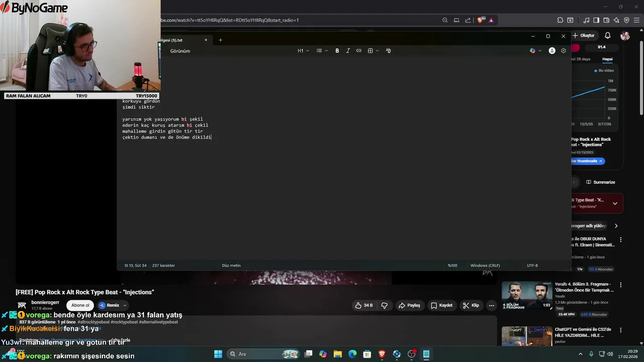This screenshot has width=644, height=362.
Task: Open Notepad settings gear
Action: tap(563, 51)
